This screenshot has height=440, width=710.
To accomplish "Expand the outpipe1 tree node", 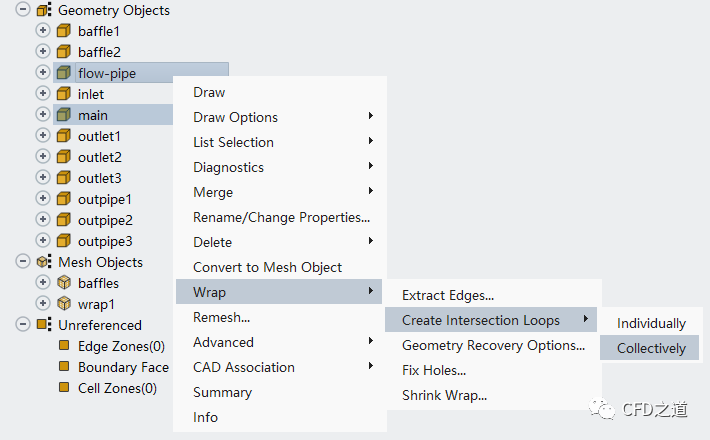I will click(x=43, y=199).
